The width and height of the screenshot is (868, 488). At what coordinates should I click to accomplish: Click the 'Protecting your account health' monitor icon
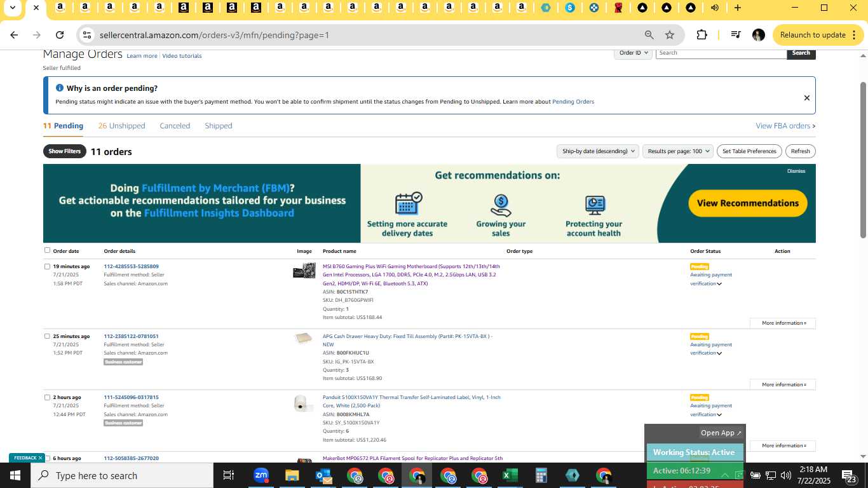pyautogui.click(x=595, y=205)
